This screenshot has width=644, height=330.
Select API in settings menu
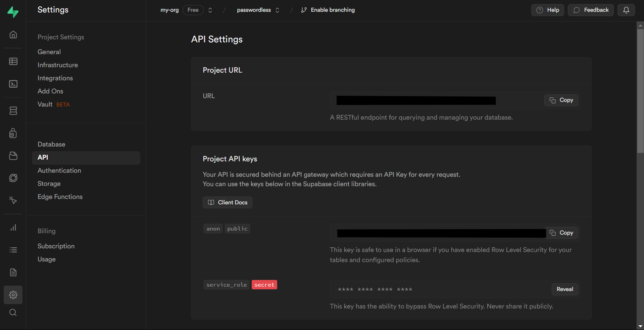[x=86, y=158]
